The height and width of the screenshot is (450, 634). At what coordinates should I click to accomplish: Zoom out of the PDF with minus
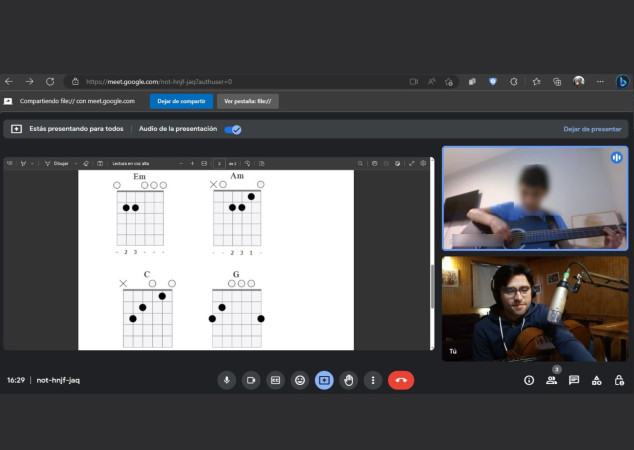pyautogui.click(x=181, y=163)
